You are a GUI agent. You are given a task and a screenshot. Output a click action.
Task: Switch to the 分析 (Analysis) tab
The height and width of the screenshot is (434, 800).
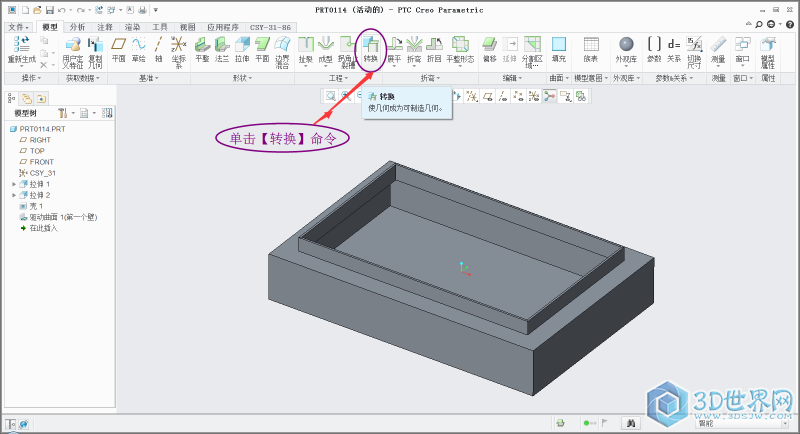77,27
